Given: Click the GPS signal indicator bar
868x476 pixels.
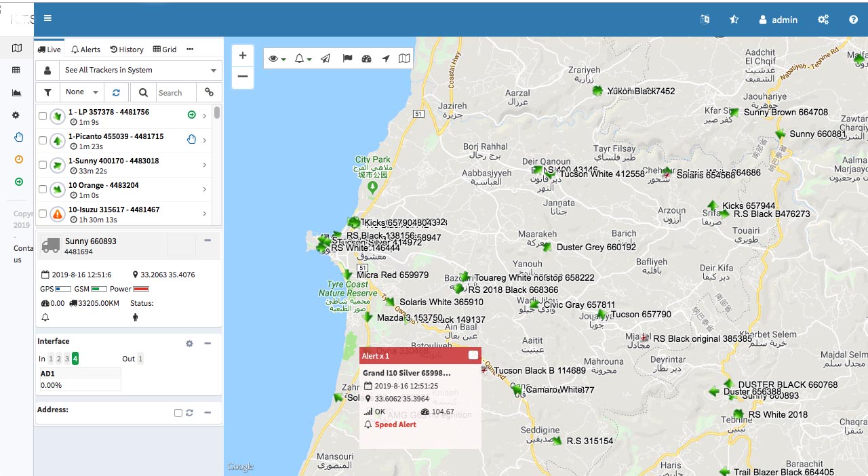Looking at the screenshot, I should pos(63,289).
